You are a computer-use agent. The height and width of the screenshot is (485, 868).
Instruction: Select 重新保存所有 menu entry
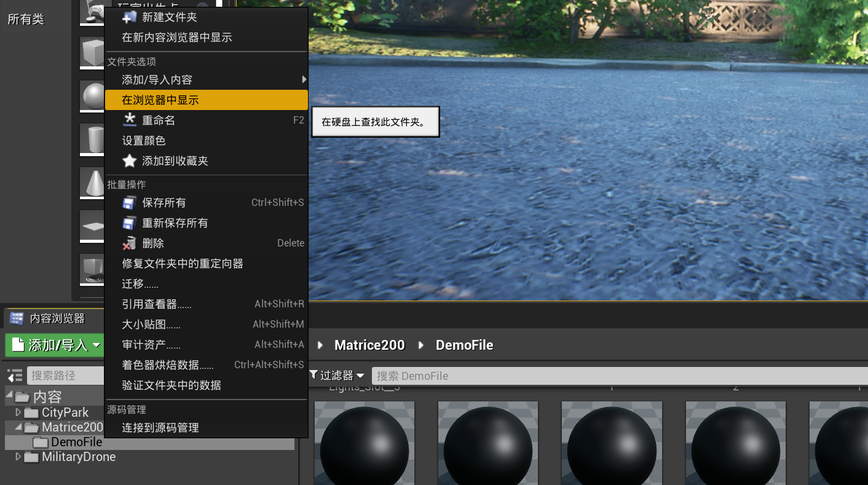(206, 223)
